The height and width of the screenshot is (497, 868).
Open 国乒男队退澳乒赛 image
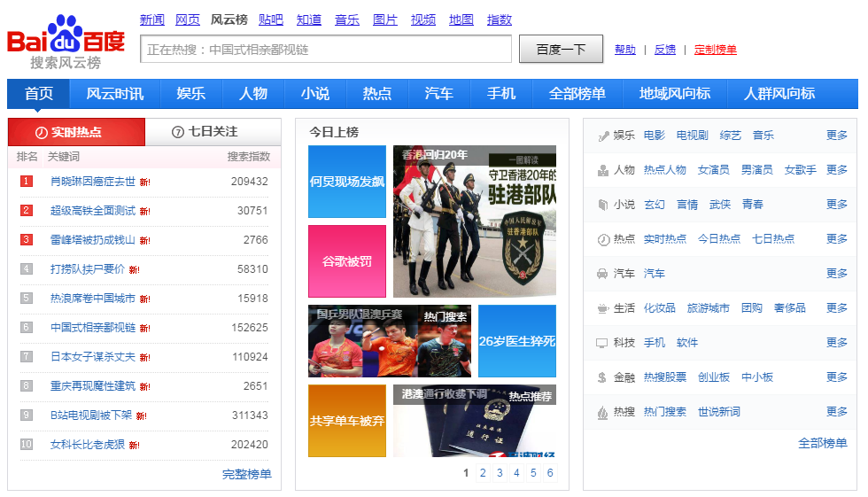[390, 341]
